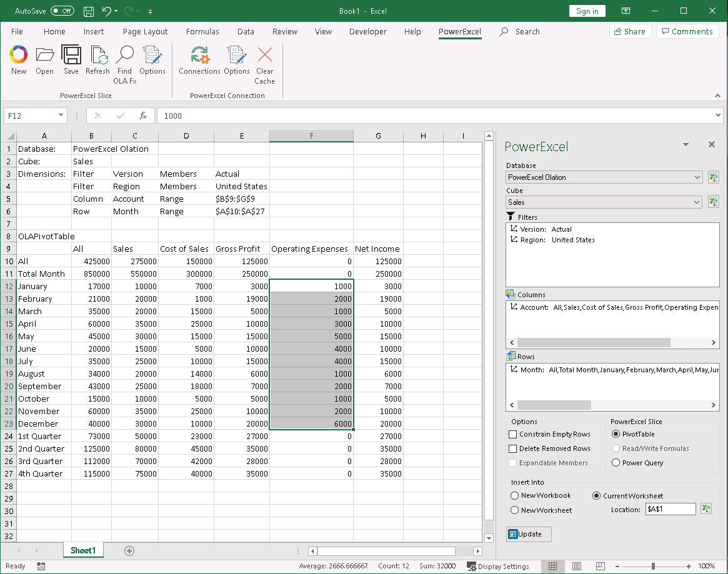Switch to Page Layout view
The width and height of the screenshot is (728, 574).
tap(577, 566)
